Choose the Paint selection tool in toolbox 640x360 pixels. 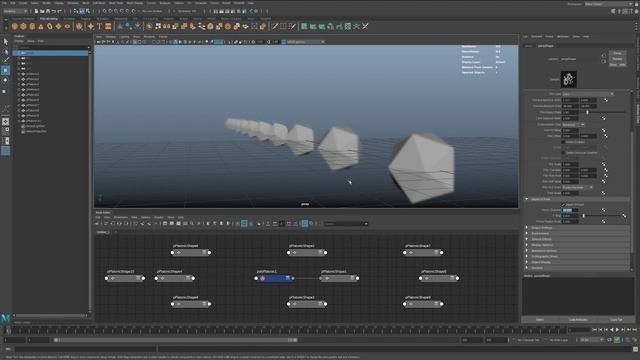click(5, 61)
